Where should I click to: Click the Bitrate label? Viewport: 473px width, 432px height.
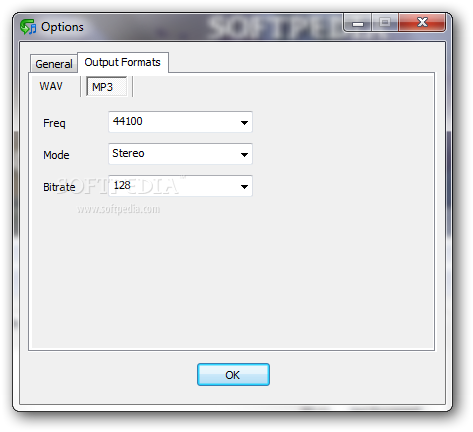coord(59,187)
